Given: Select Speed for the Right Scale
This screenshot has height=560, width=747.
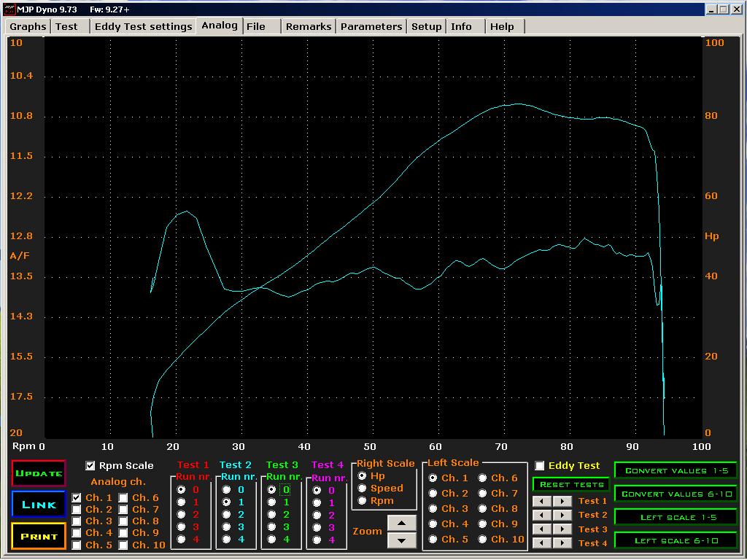Looking at the screenshot, I should 363,488.
